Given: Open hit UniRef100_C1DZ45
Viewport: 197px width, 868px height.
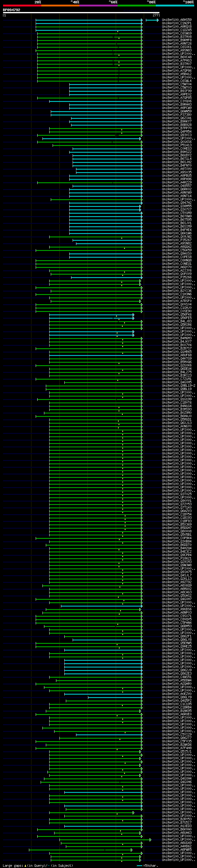Looking at the screenshot, I should (177, 30).
